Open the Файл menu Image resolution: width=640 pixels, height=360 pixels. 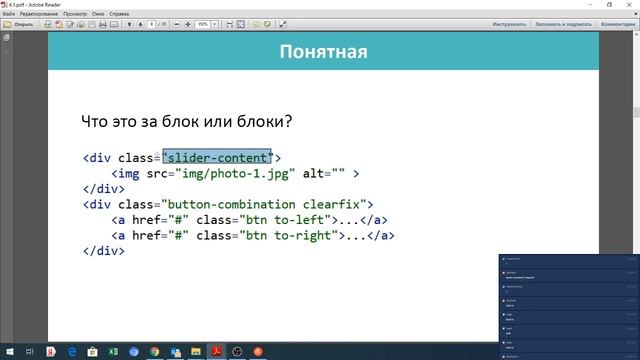(9, 14)
